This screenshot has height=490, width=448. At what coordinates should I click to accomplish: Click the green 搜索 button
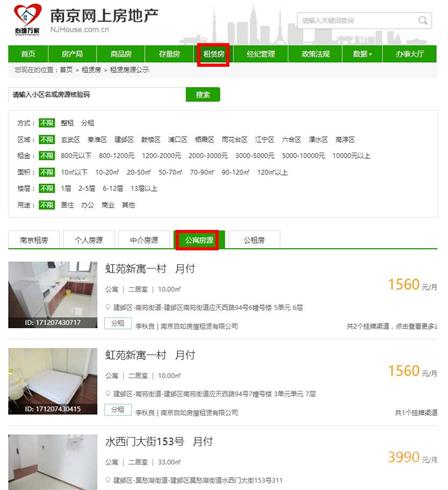point(203,95)
